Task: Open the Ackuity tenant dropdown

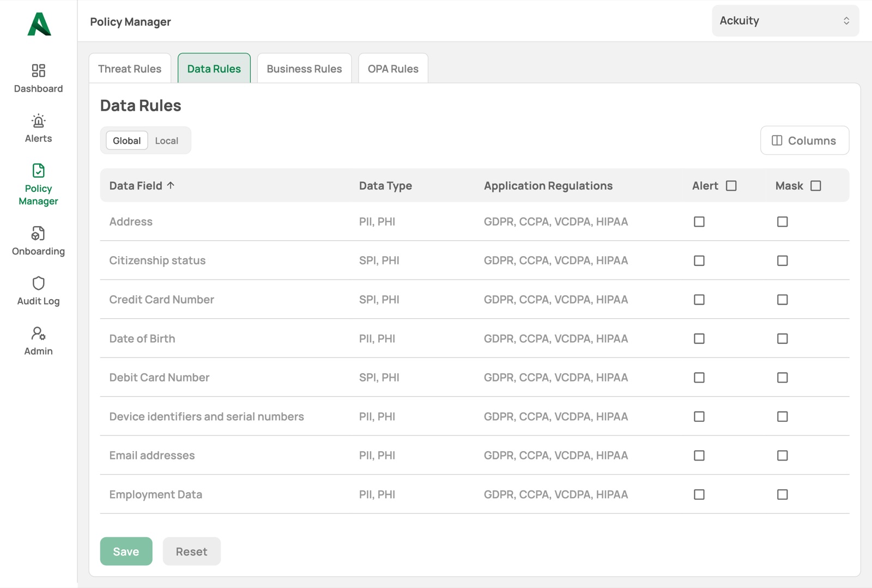Action: (x=785, y=21)
